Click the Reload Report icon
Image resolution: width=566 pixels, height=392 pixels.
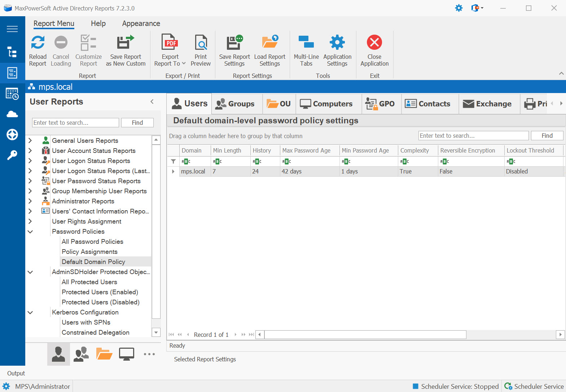tap(38, 43)
